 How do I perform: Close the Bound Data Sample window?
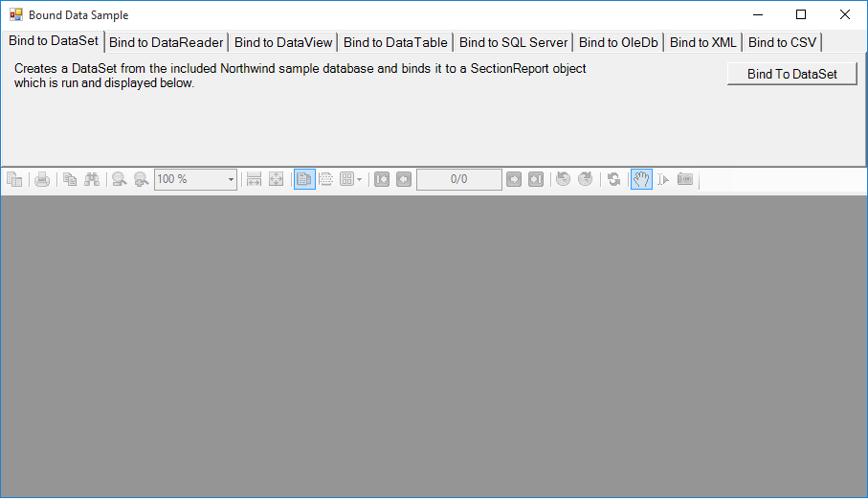[x=845, y=15]
